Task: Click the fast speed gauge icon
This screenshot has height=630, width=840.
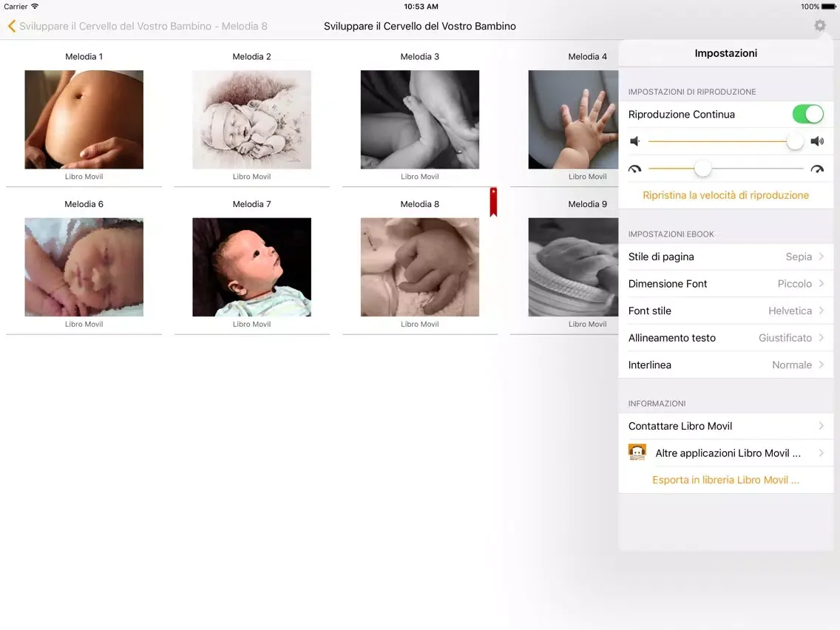Action: (x=817, y=169)
